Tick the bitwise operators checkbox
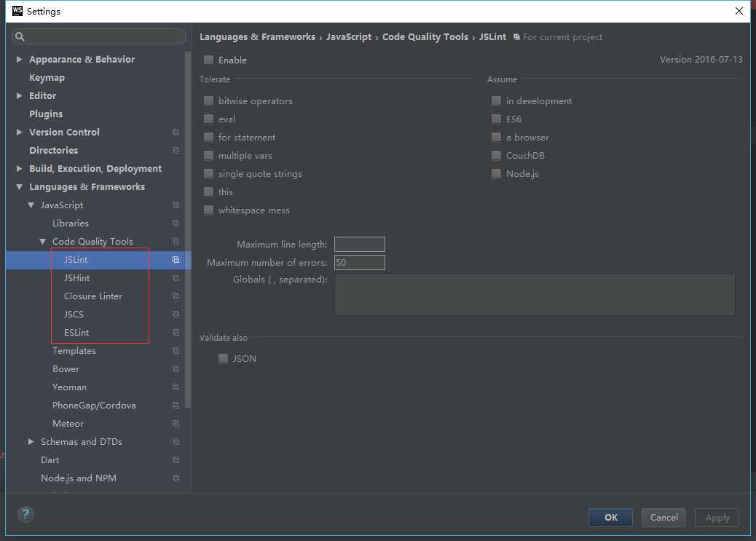 tap(208, 100)
